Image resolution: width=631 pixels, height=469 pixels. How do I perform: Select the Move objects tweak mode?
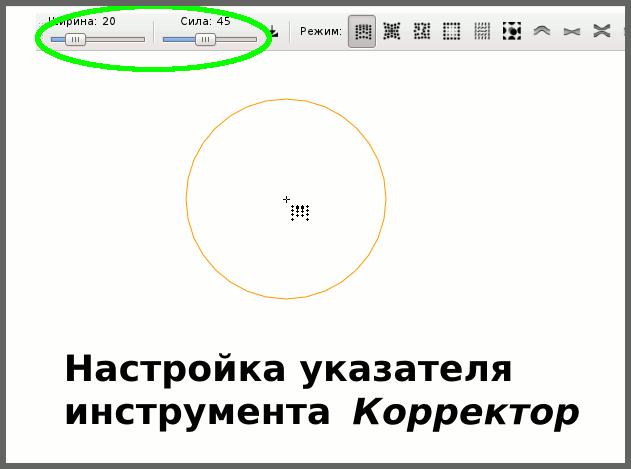(x=362, y=31)
